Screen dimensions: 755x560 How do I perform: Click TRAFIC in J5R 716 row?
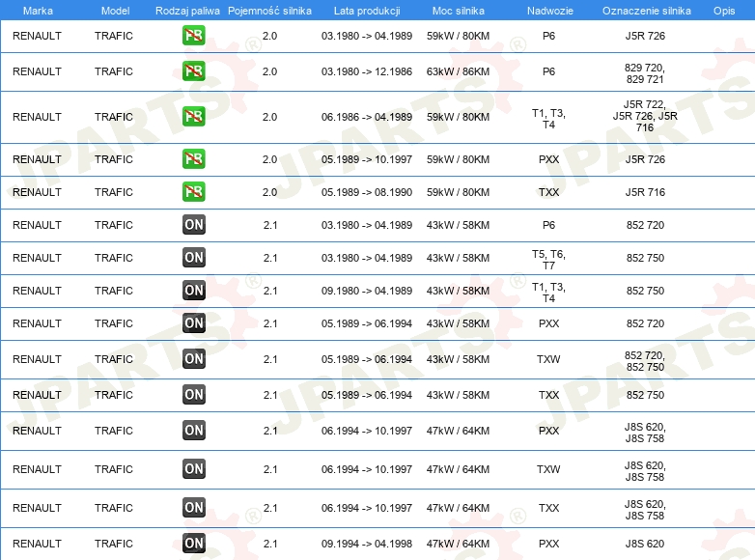pos(114,192)
